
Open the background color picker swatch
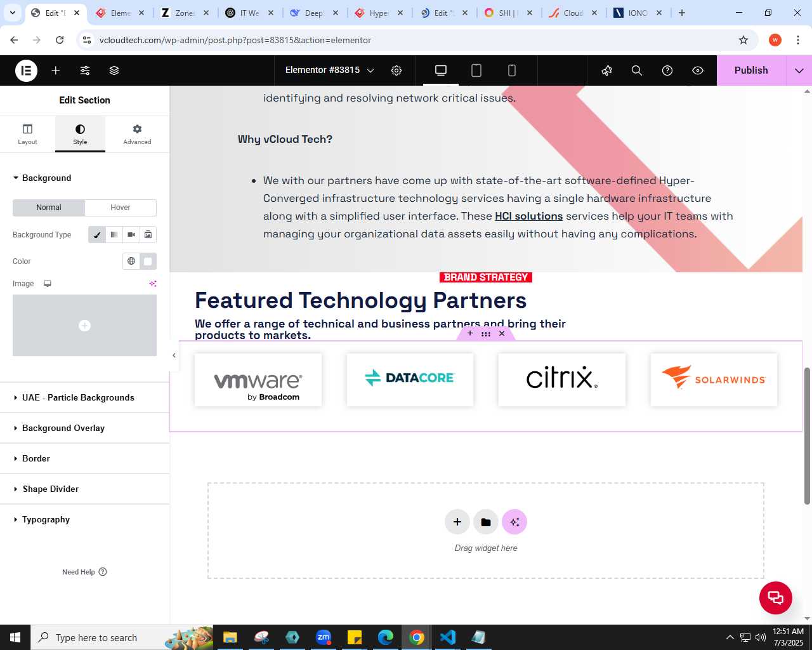coord(148,261)
